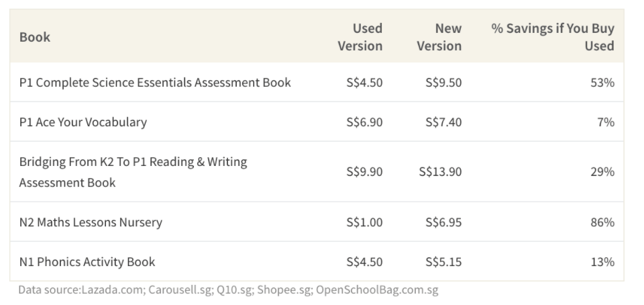Click the Data source caption text
The image size is (644, 305).
[228, 290]
